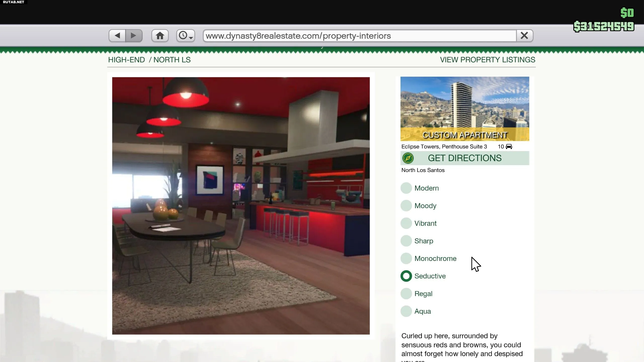Click the selected Seductive radio button

pyautogui.click(x=406, y=276)
